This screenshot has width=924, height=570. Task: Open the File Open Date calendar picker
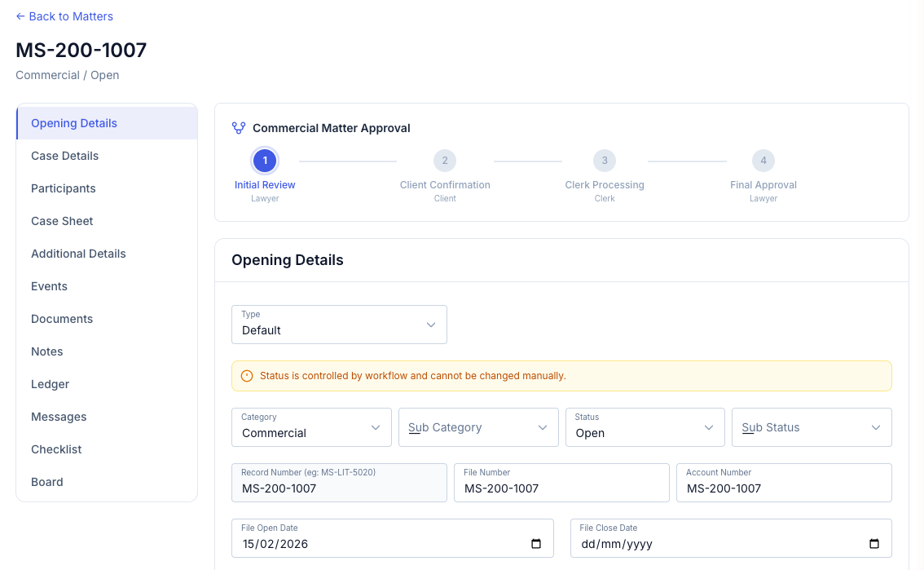click(x=535, y=544)
